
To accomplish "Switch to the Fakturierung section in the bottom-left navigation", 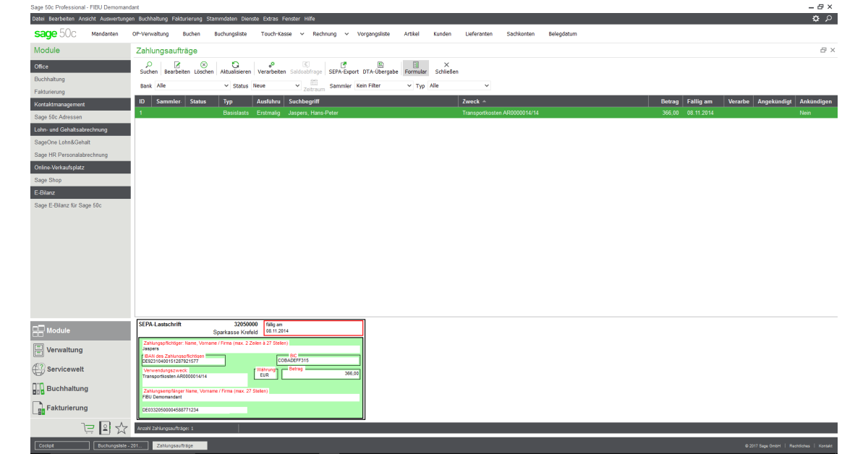I will [x=80, y=408].
